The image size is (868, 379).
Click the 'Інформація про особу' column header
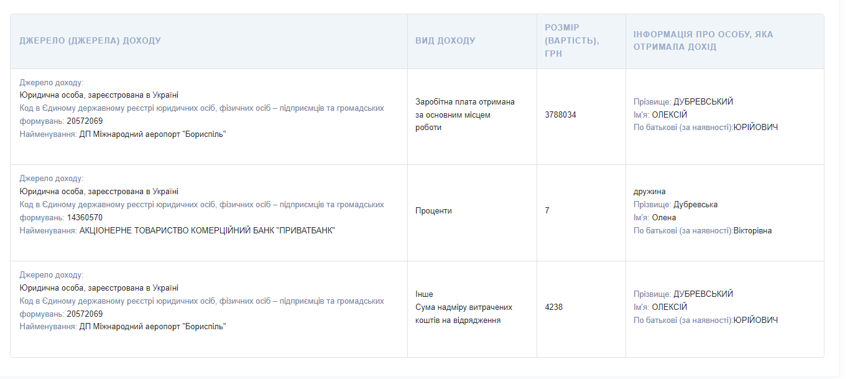(x=703, y=40)
